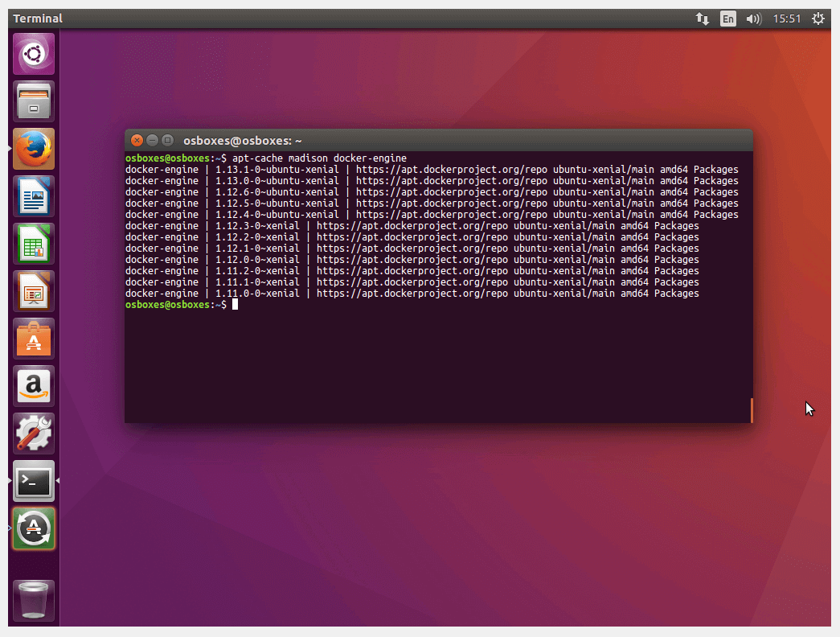Image resolution: width=840 pixels, height=637 pixels.
Task: Click version 1.12.3-0~xenial in output
Action: pyautogui.click(x=257, y=226)
